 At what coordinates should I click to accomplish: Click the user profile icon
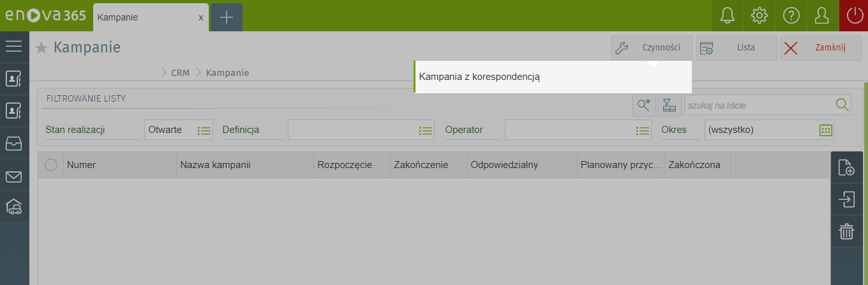click(x=823, y=16)
